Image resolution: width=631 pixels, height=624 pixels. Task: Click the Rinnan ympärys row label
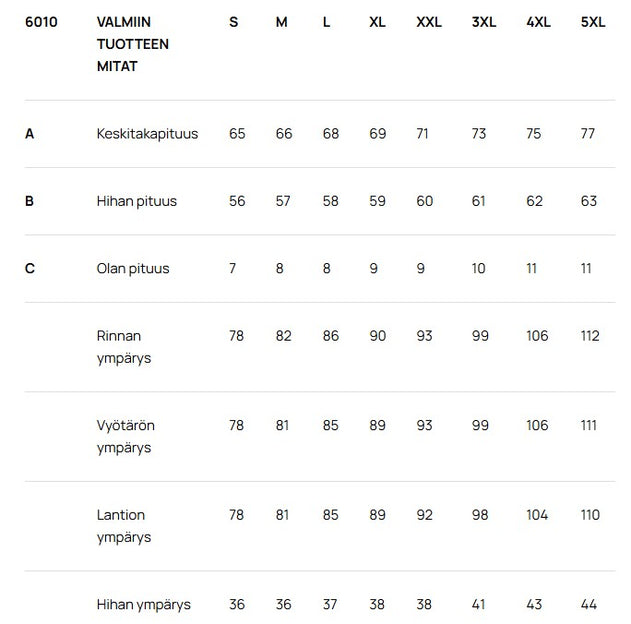pos(125,347)
